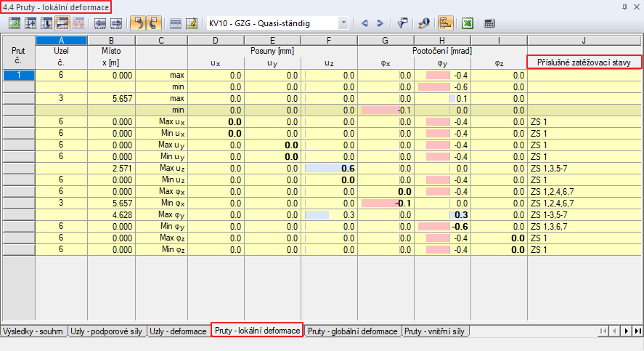644x351 pixels.
Task: Switch to Uzly - podporové síly tab
Action: 107,331
